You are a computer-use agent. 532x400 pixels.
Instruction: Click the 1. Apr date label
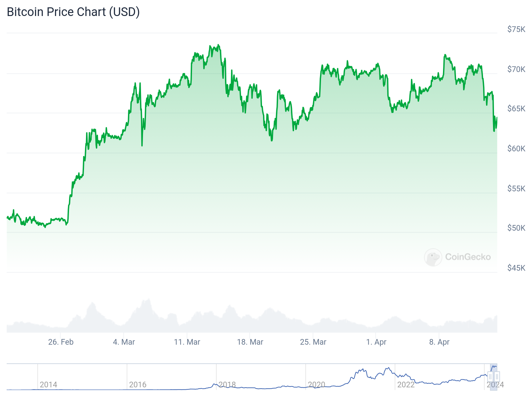point(376,342)
